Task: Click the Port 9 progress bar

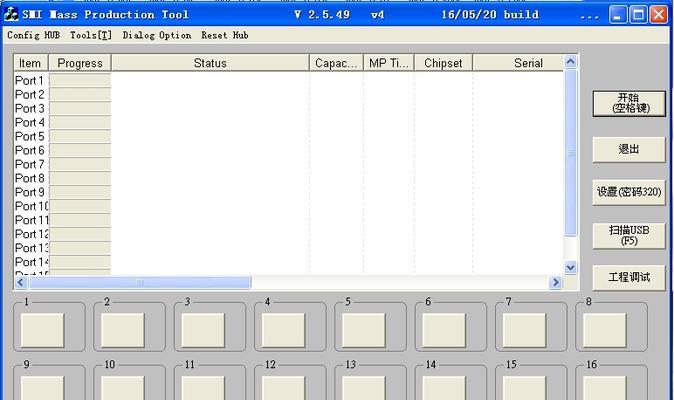Action: click(x=80, y=192)
